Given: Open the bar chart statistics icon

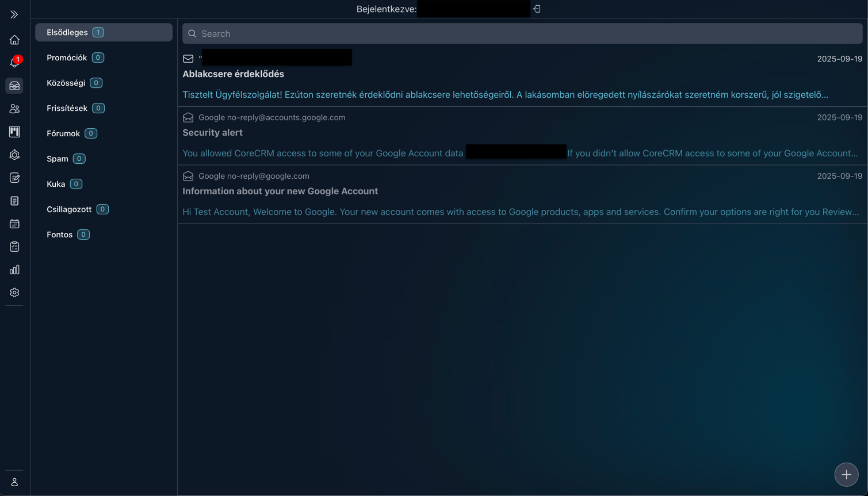Looking at the screenshot, I should click(14, 270).
